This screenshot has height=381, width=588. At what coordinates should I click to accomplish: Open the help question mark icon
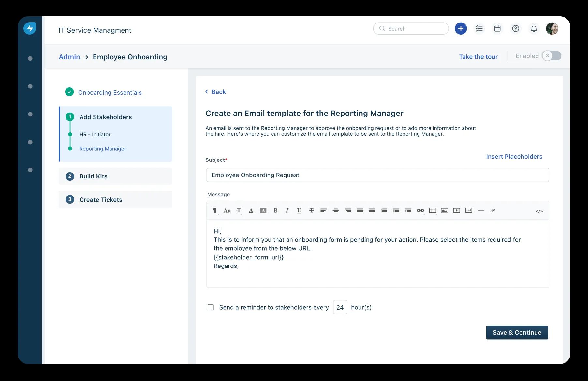(516, 29)
